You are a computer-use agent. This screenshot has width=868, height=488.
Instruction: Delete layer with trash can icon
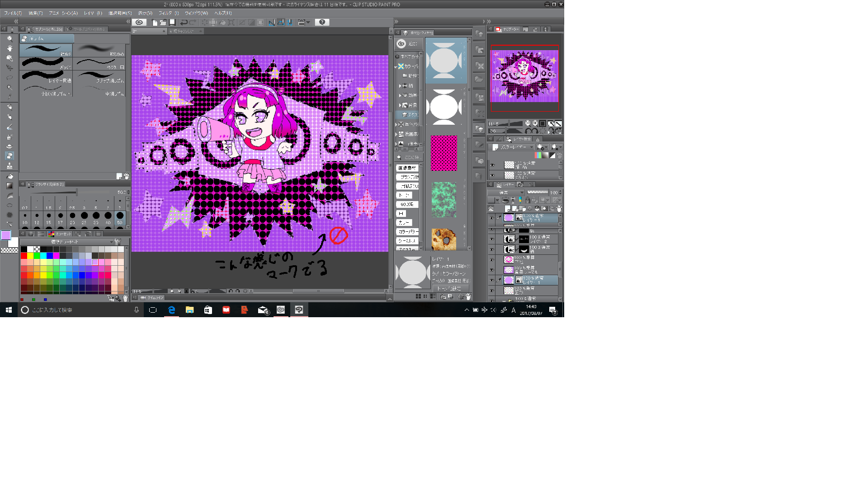click(x=559, y=209)
